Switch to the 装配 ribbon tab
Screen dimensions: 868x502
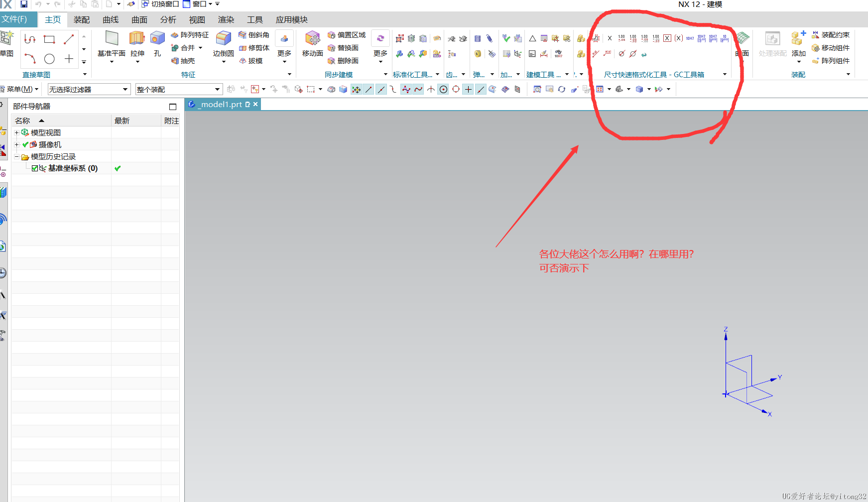tap(82, 19)
